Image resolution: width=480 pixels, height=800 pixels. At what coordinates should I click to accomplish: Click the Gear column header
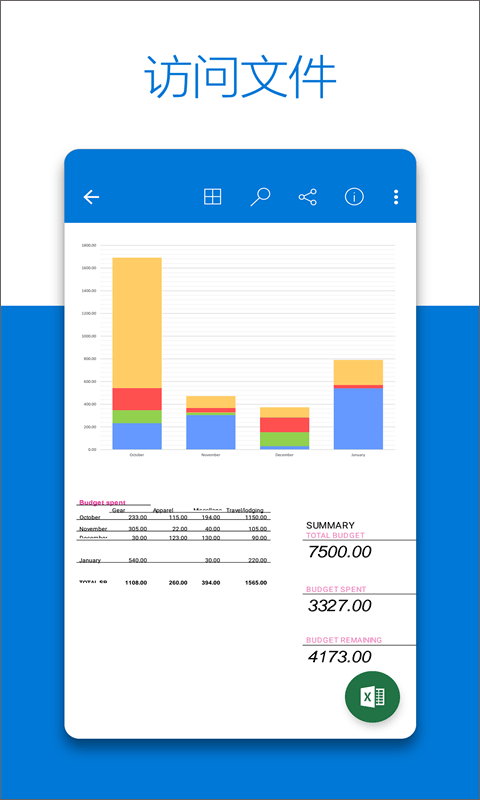pos(119,510)
